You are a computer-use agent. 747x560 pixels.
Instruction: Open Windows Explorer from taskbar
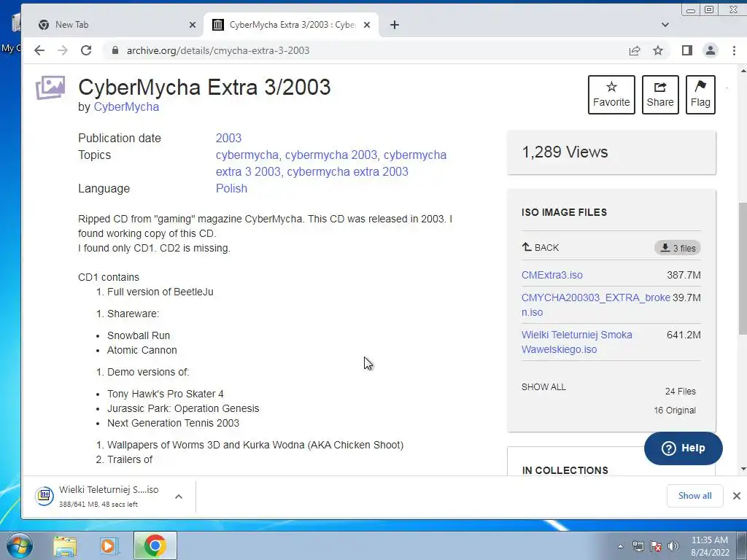tap(65, 546)
